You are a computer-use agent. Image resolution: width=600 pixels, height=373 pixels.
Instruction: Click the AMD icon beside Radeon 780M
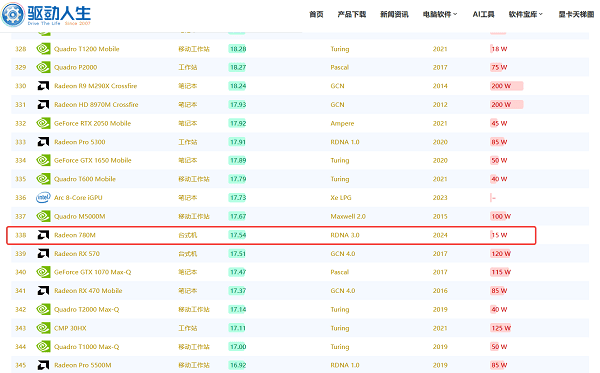[x=43, y=235]
